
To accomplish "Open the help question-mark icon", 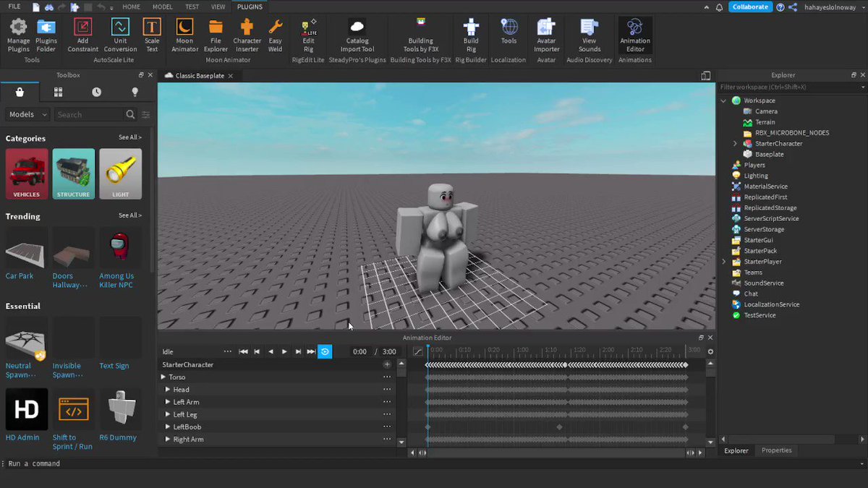I will (780, 7).
